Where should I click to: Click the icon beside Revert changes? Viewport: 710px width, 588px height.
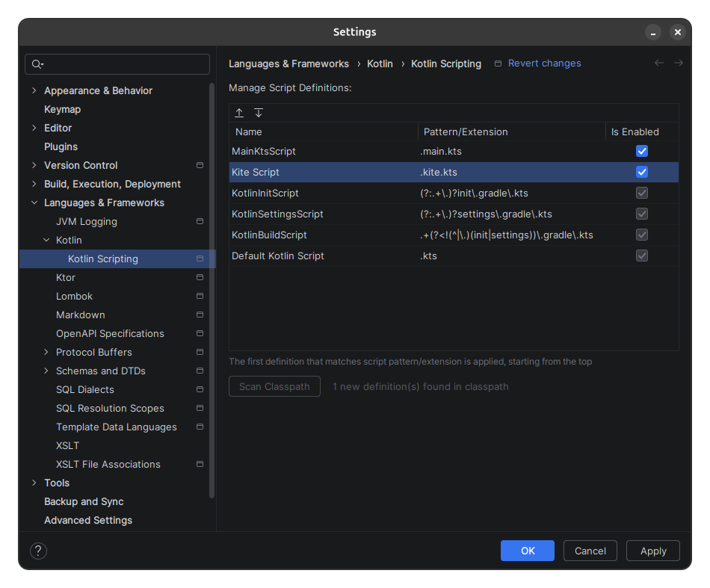pyautogui.click(x=498, y=64)
